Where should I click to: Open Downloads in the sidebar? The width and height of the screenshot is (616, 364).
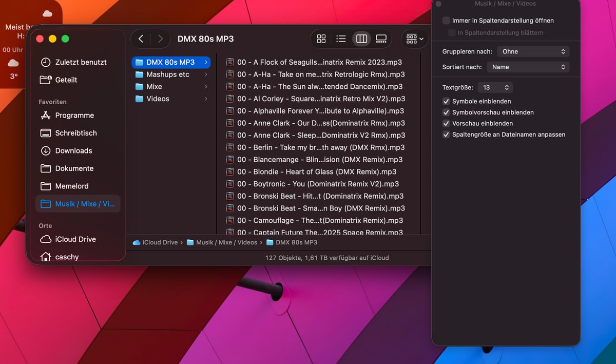tap(73, 150)
